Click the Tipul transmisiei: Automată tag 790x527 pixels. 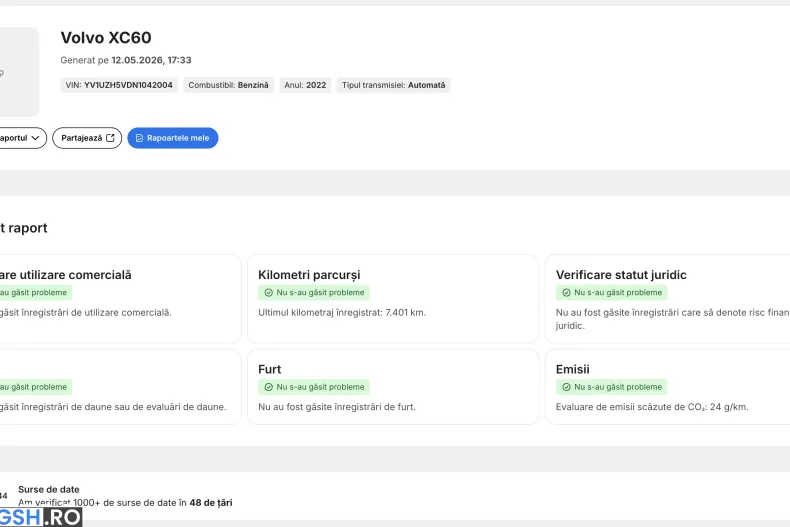point(393,85)
